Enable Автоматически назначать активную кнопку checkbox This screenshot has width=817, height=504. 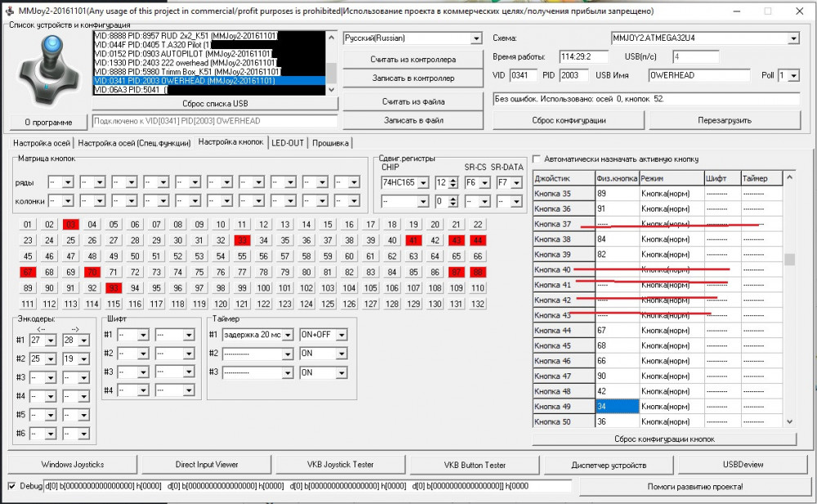(537, 159)
